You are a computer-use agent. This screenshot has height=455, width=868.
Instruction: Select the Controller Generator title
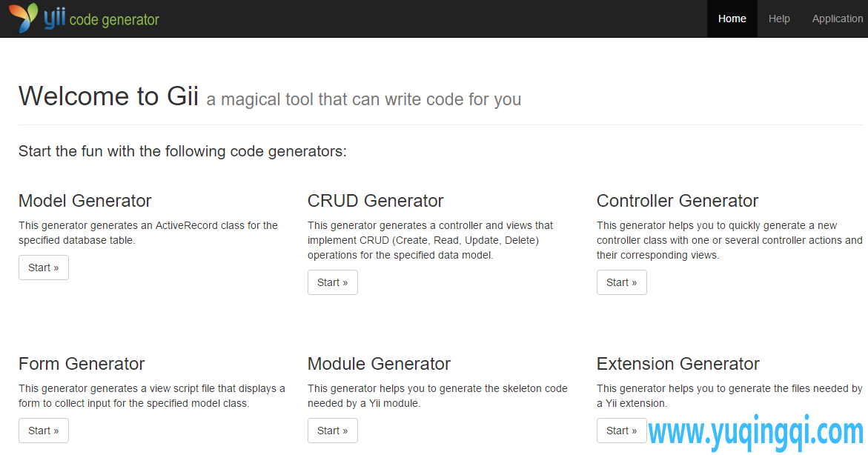pos(677,201)
